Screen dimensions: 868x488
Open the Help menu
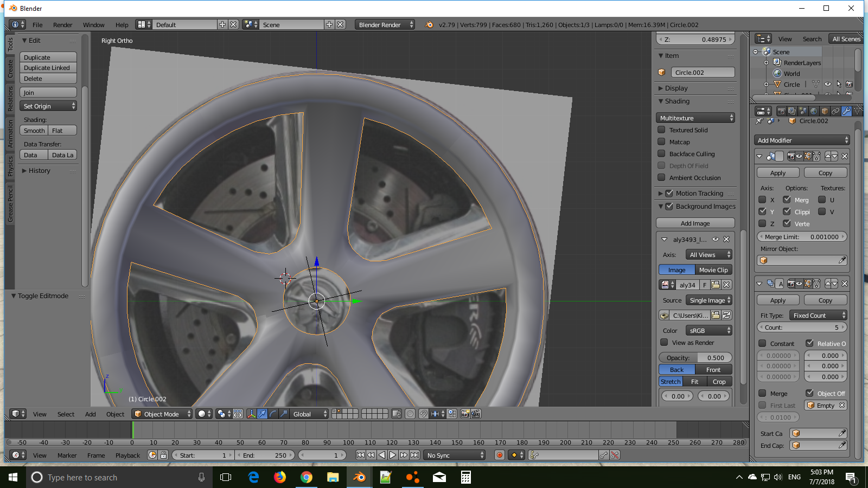[x=122, y=25]
